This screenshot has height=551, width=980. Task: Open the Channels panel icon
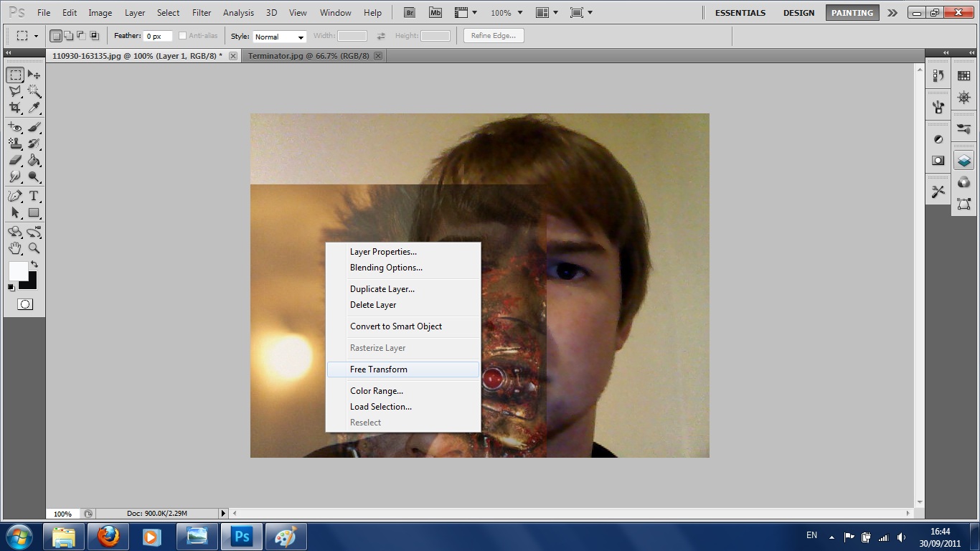(963, 182)
